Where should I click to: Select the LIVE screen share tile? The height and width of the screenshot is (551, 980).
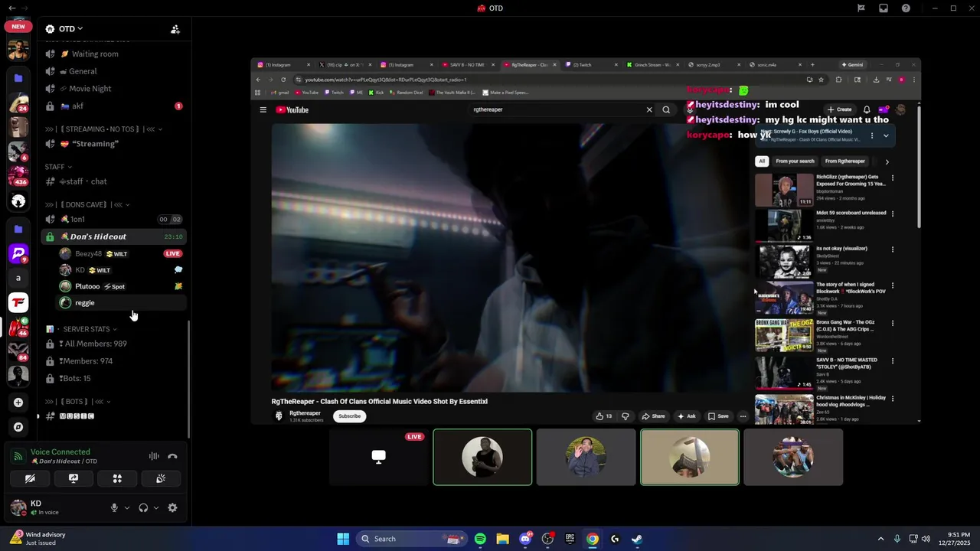379,457
